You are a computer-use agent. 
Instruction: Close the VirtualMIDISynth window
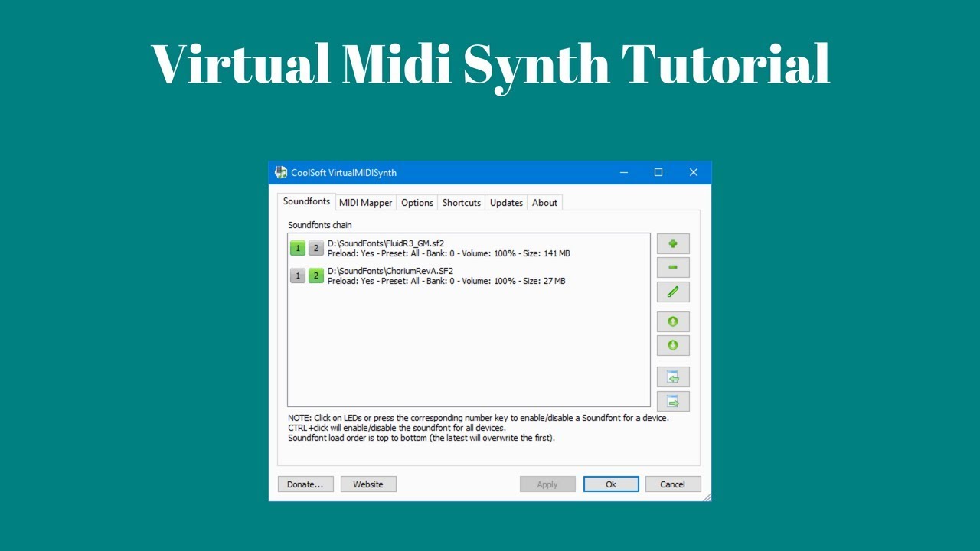pyautogui.click(x=694, y=173)
